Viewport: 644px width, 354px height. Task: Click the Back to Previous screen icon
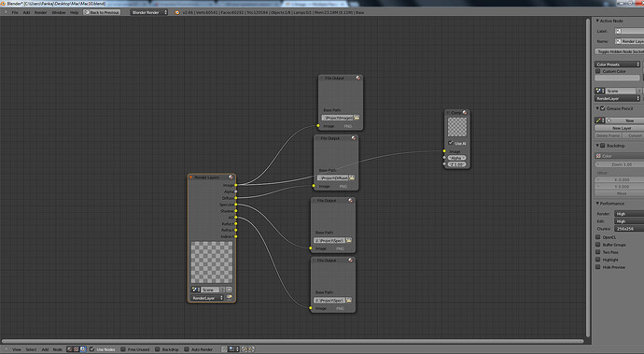click(86, 12)
